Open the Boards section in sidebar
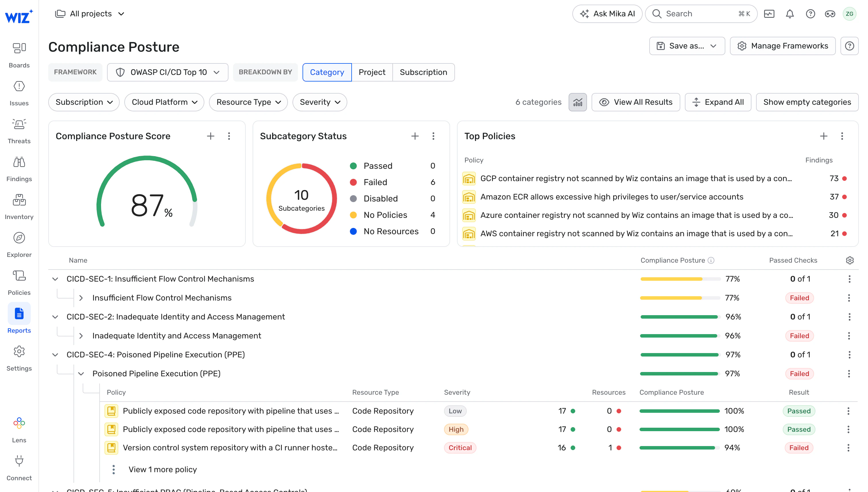This screenshot has height=492, width=868. click(19, 55)
